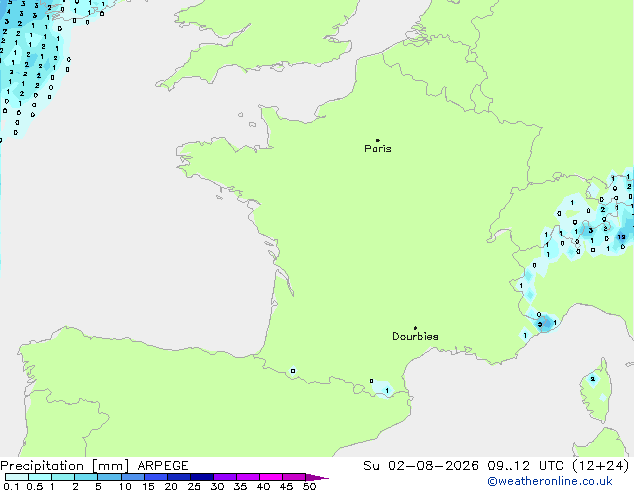Click the '10' legend value
The height and width of the screenshot is (490, 634).
[125, 486]
